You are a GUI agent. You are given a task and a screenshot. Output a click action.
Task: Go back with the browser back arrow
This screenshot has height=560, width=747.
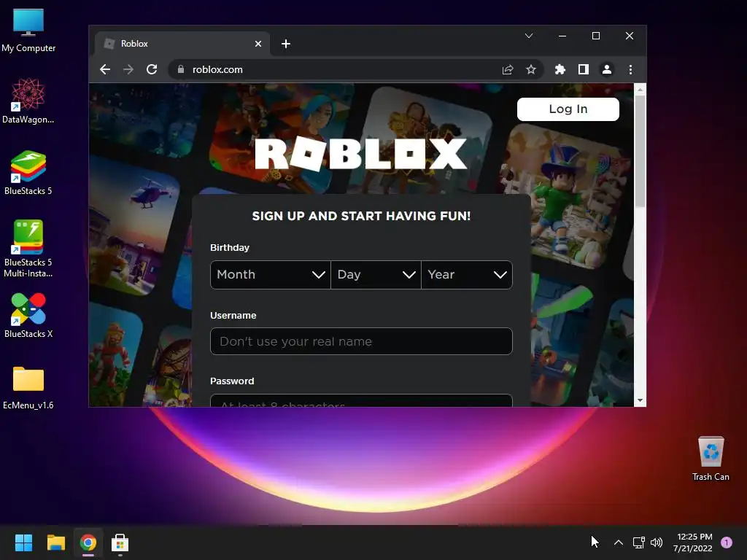coord(105,69)
